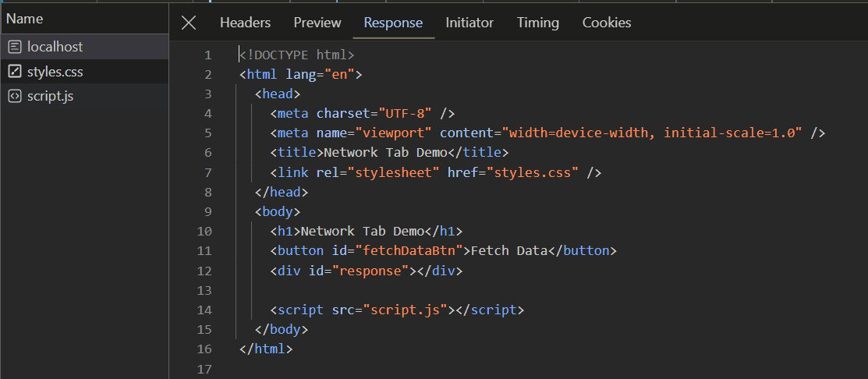
Task: Select the Response tab
Action: click(393, 23)
